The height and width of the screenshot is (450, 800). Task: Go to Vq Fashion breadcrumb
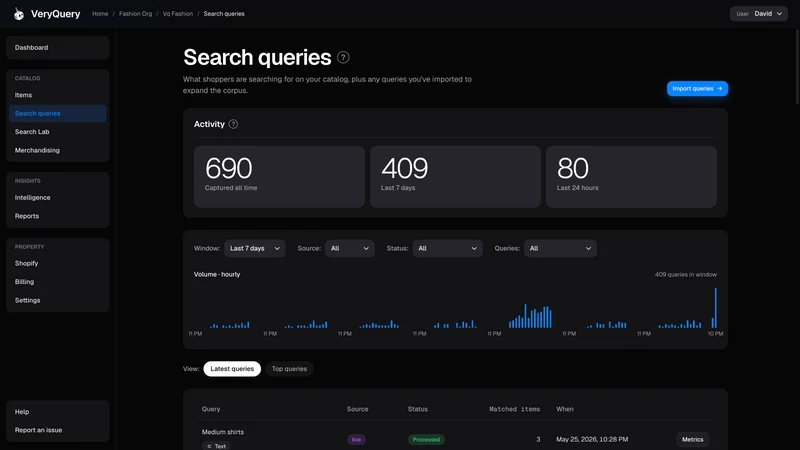pyautogui.click(x=178, y=14)
